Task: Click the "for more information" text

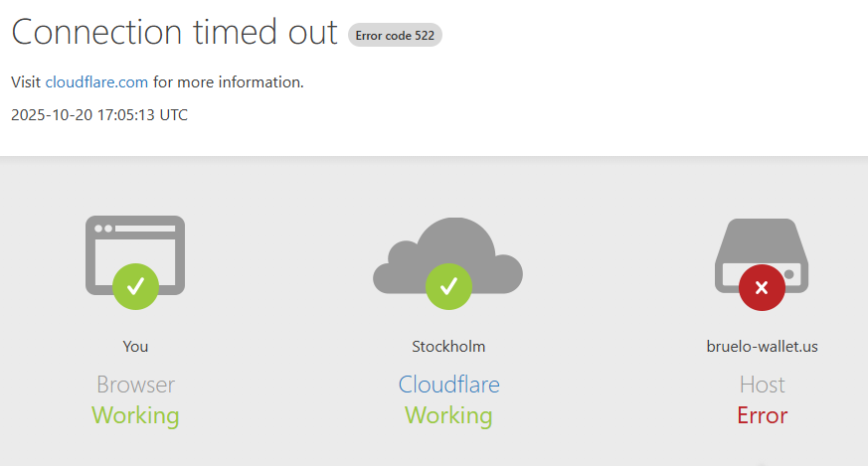Action: pos(229,82)
